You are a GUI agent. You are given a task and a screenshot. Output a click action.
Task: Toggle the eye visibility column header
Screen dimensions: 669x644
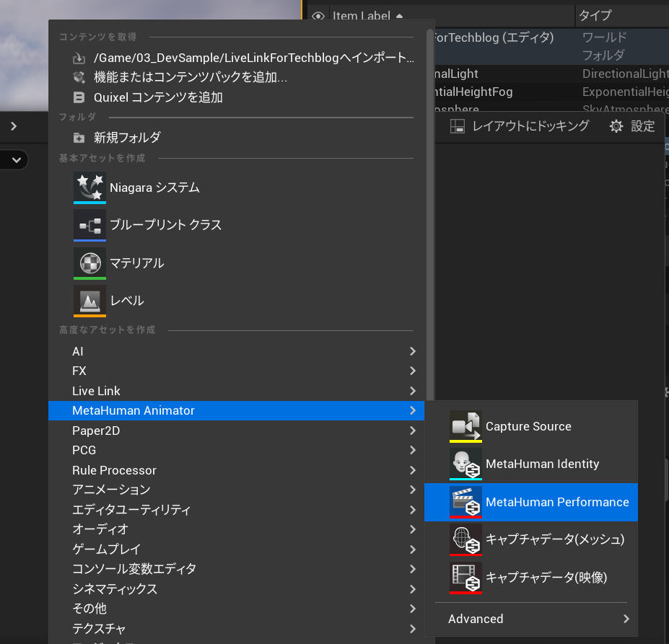coord(318,16)
